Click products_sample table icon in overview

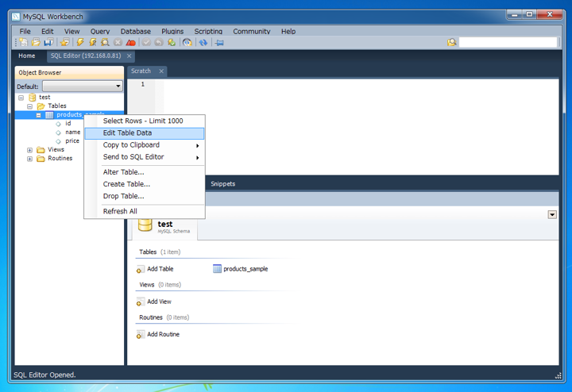coord(217,269)
